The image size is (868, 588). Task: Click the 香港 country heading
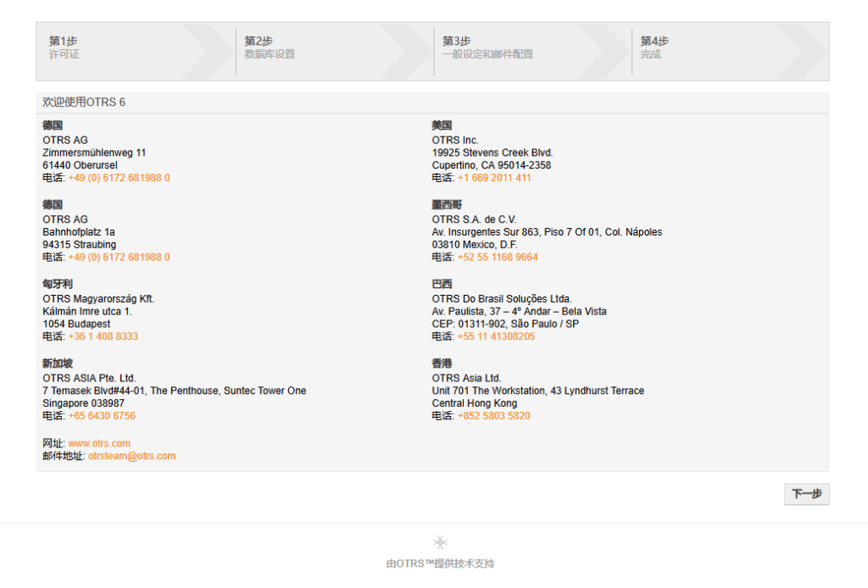coord(442,363)
